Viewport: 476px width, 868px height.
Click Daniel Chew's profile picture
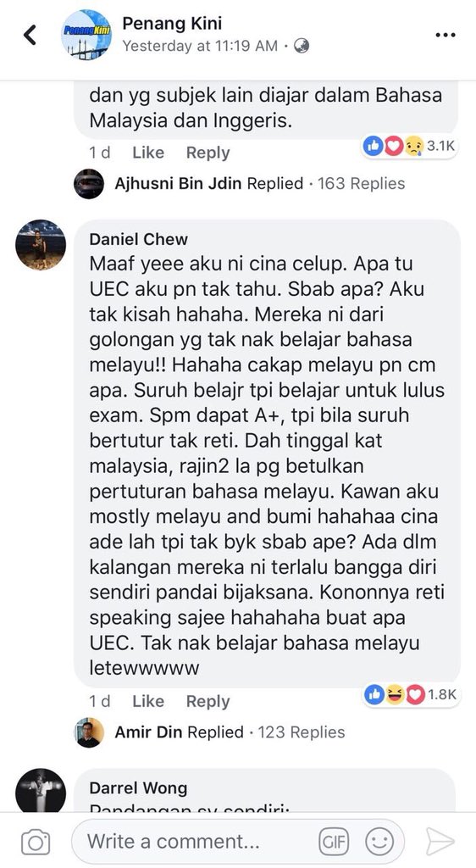pos(41,245)
